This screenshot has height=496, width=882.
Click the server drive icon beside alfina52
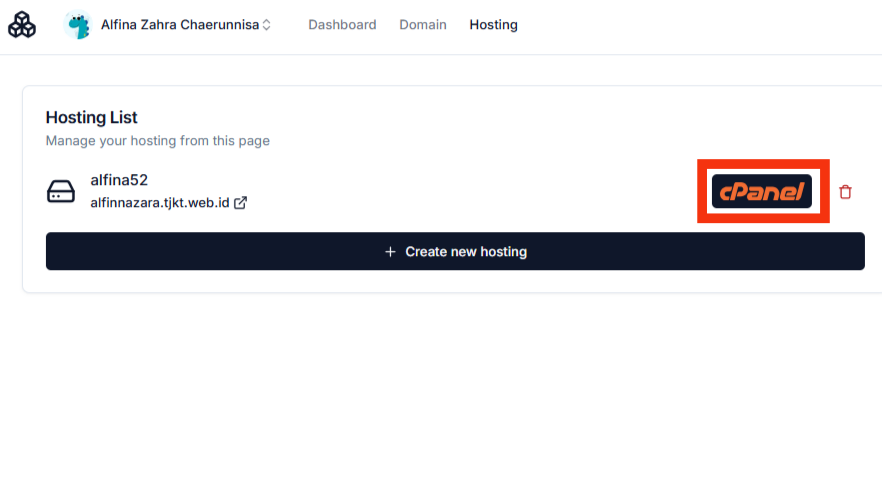(x=61, y=191)
